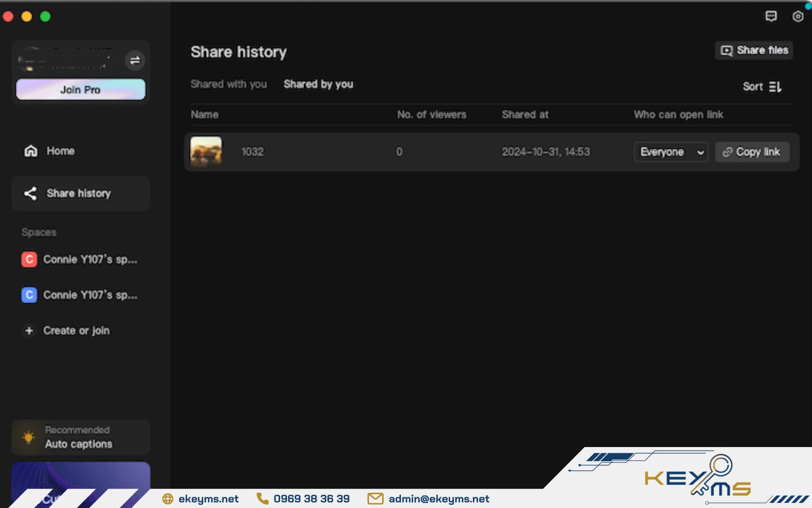Viewport: 812px width, 508px height.
Task: Click Copy link for video 1032
Action: click(752, 151)
